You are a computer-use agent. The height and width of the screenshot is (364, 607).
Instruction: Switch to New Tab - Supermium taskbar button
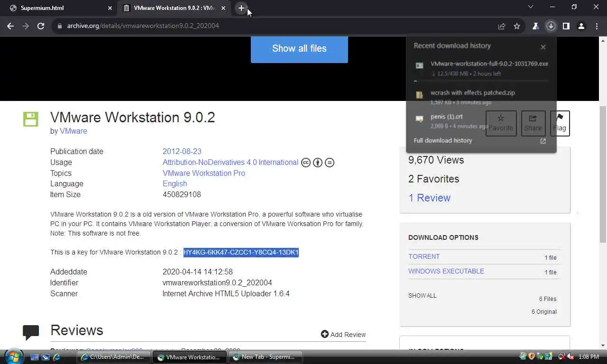(x=266, y=357)
